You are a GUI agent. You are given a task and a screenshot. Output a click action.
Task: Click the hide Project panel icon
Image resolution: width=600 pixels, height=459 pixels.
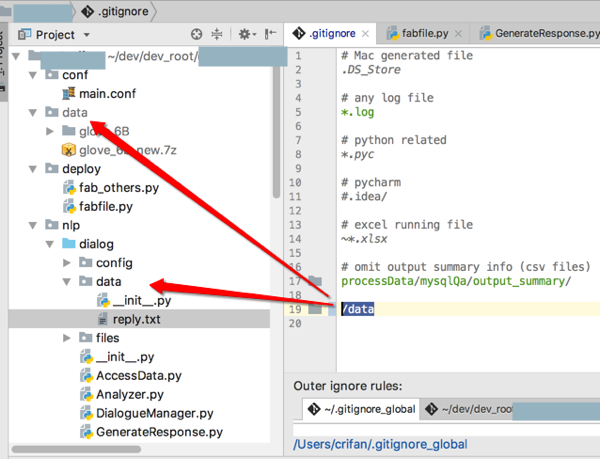271,34
